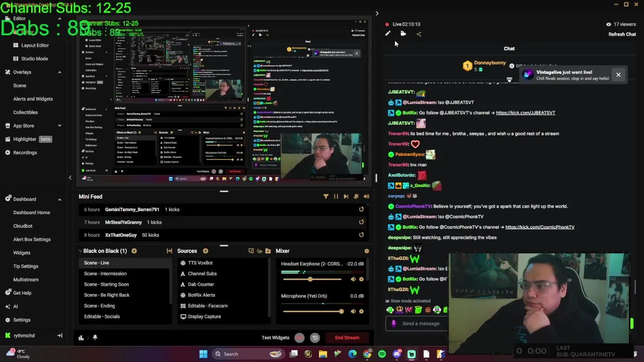Click Refresh Chat
Image resolution: width=644 pixels, height=362 pixels.
[622, 34]
